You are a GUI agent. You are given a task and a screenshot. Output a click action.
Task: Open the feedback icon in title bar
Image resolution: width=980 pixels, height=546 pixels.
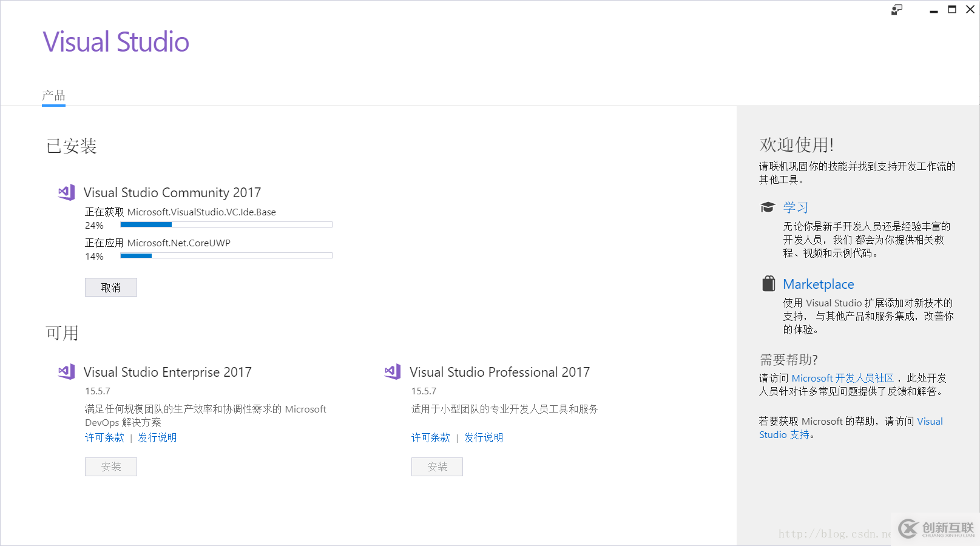click(x=897, y=10)
